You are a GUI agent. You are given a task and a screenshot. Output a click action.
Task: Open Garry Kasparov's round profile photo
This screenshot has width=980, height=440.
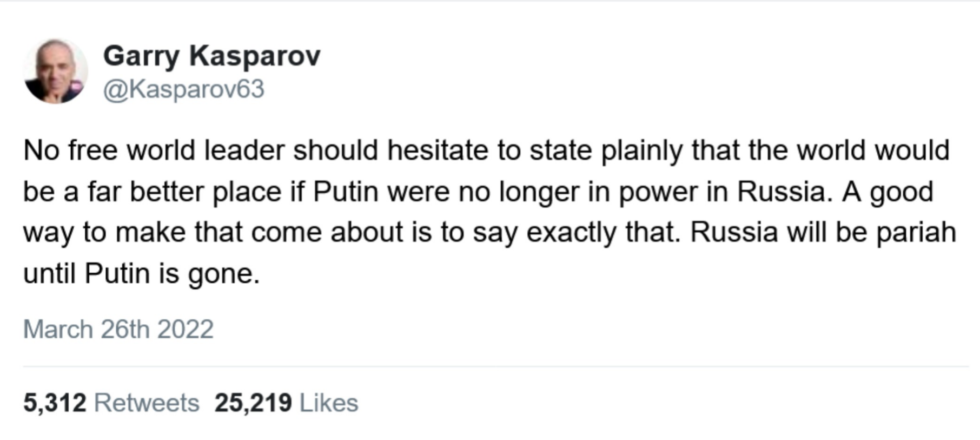coord(56,71)
